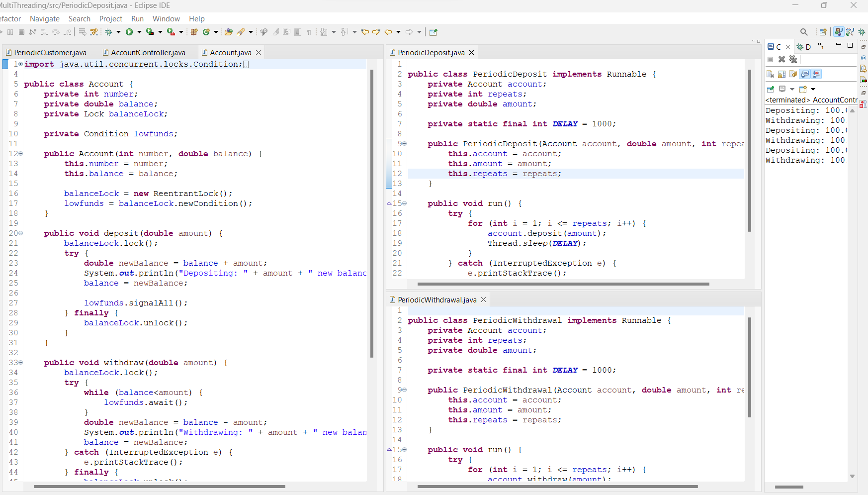This screenshot has height=495, width=868.
Task: Click the Back navigation yellow arrow
Action: [388, 32]
